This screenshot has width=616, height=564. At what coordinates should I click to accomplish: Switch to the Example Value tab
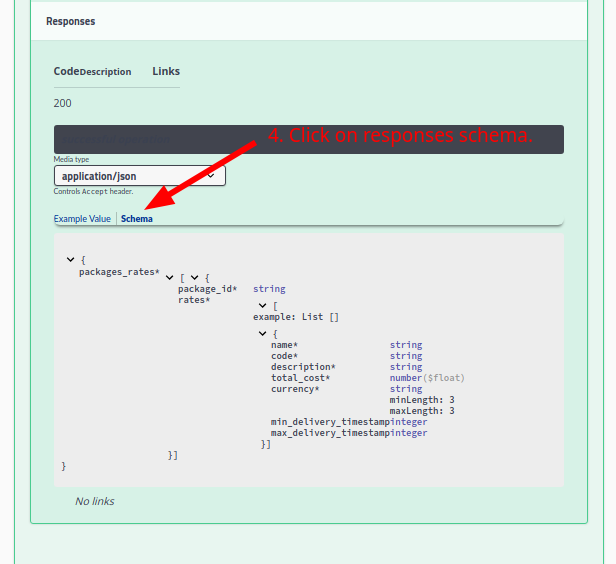(x=82, y=218)
